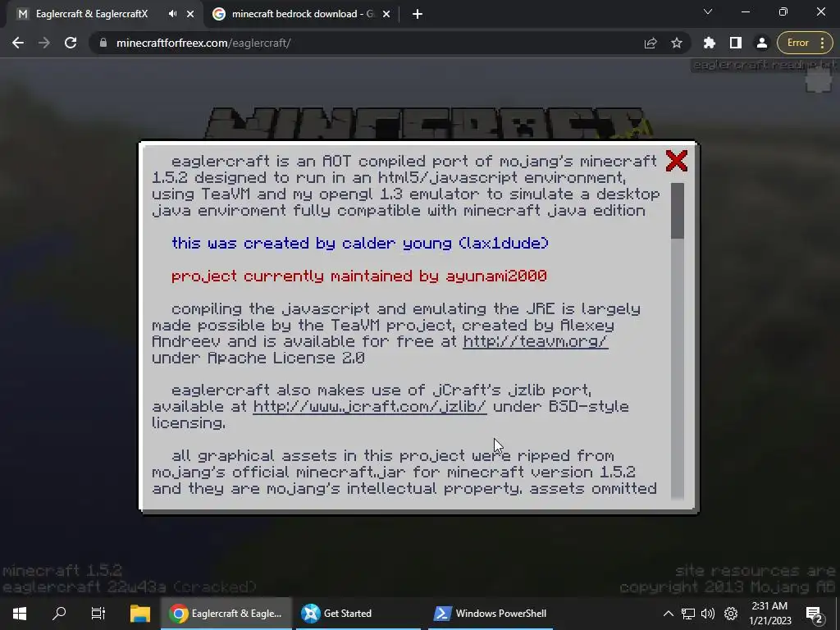The width and height of the screenshot is (840, 630).
Task: Click text "project currently maintained by ayunami2000"
Action: click(x=359, y=276)
